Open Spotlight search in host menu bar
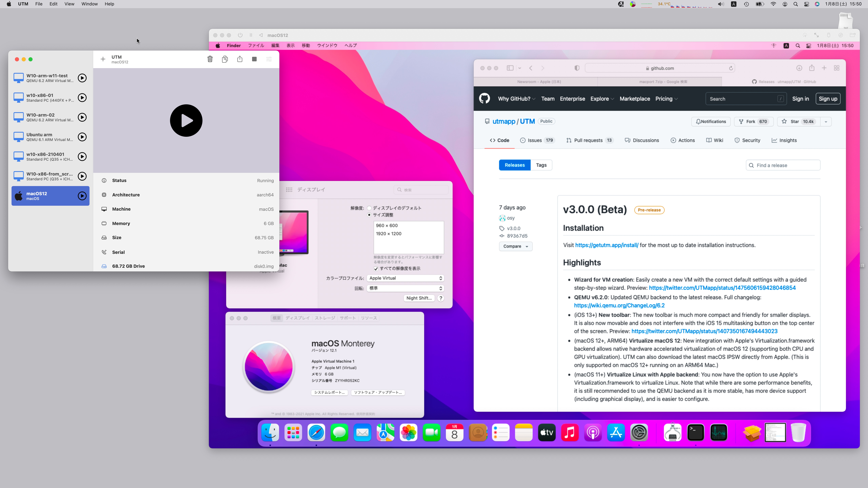Image resolution: width=868 pixels, height=488 pixels. [x=796, y=4]
